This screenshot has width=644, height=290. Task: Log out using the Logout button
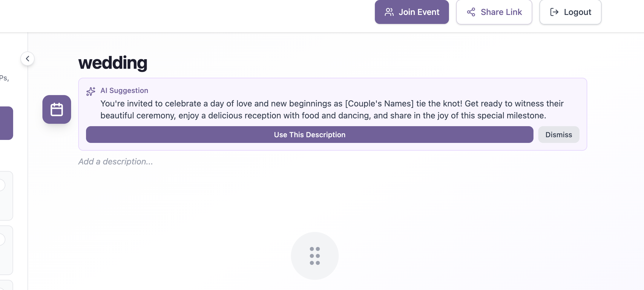(570, 12)
